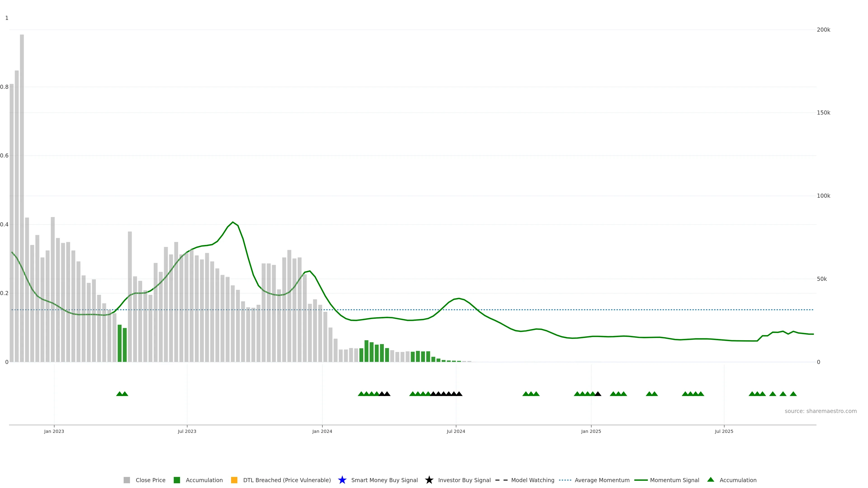Click the green Accumulation triangle legend icon
This screenshot has width=868, height=488.
(711, 480)
